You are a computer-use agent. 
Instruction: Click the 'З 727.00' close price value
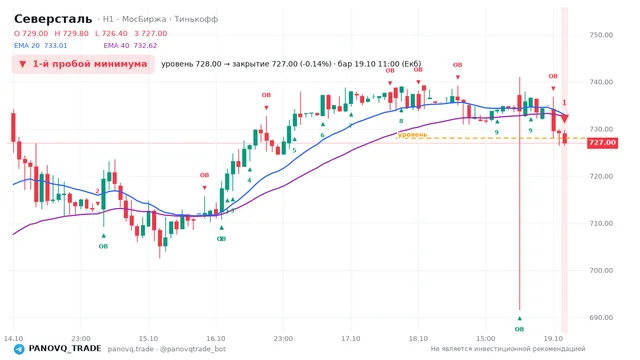click(x=151, y=33)
